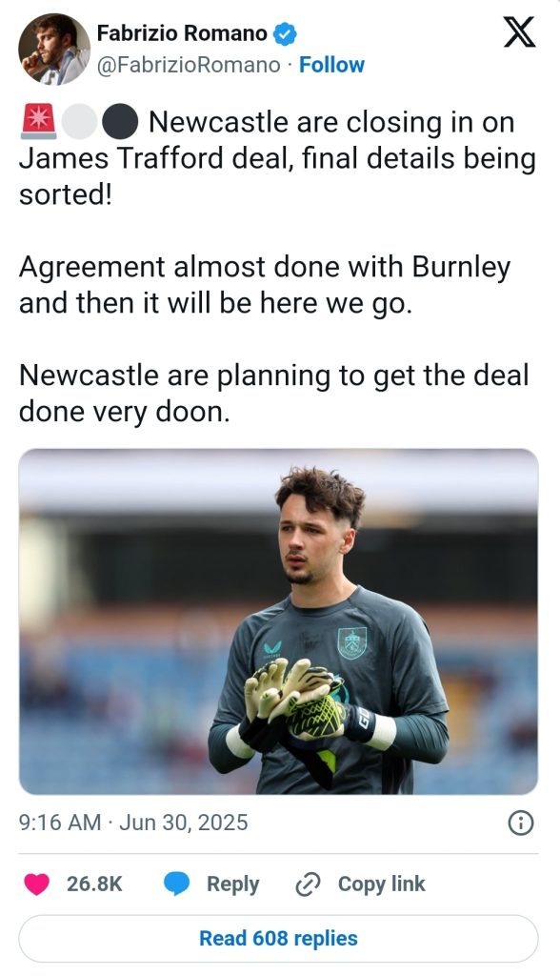The width and height of the screenshot is (560, 976).
Task: Open Read 608 replies
Action: click(278, 938)
